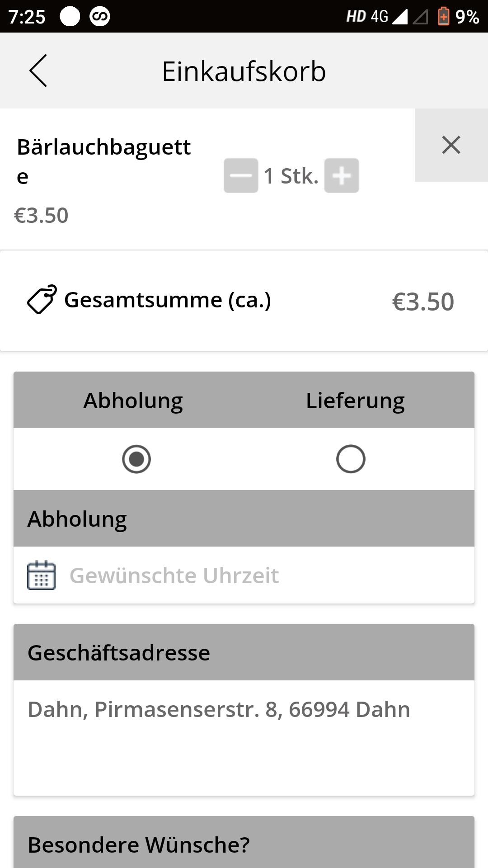Tap the business address Dahn, Pirmasenserstr. 8

pos(219,709)
